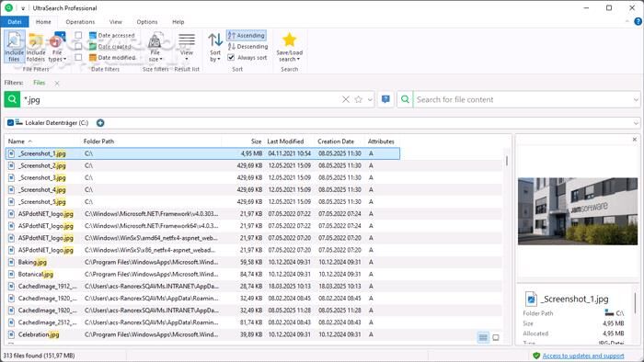The image size is (644, 362).
Task: Sort by the Attributes column header
Action: 382,141
